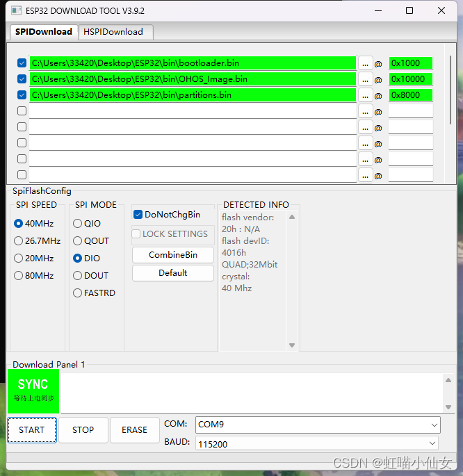This screenshot has height=476, width=463.
Task: Click the green SYNC status indicator
Action: click(33, 391)
